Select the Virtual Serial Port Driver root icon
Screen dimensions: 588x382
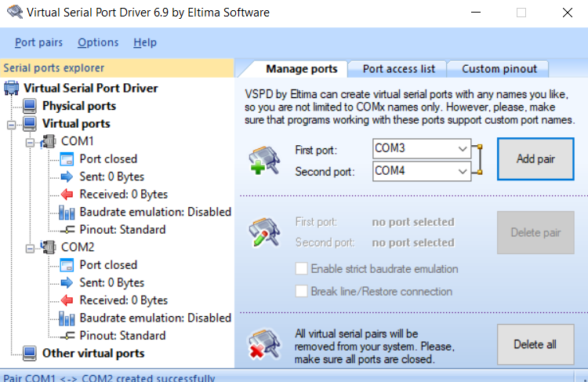11,88
